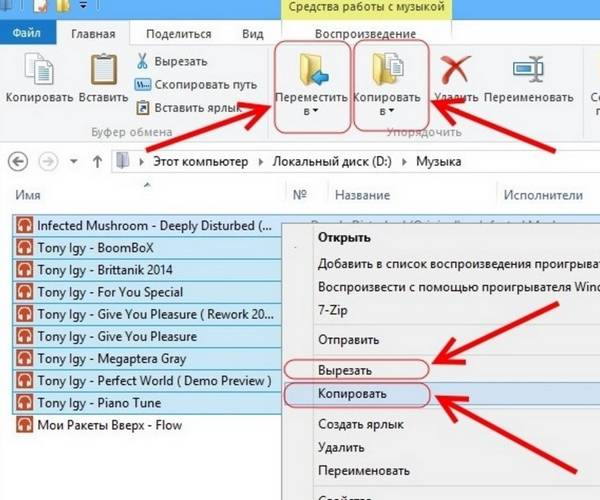Choose Удалить in context menu
Viewport: 600px width, 500px height.
click(x=341, y=447)
